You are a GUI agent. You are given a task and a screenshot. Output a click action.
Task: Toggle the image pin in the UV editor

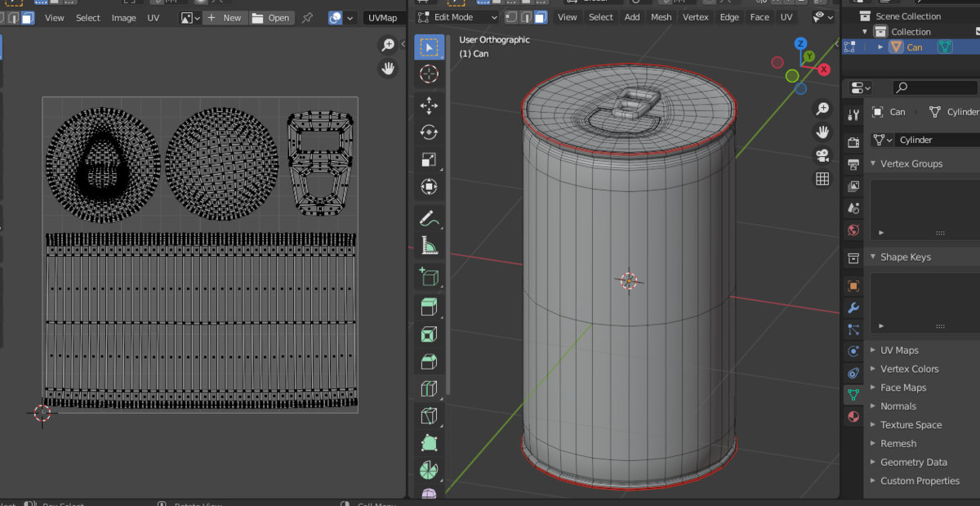(x=307, y=17)
